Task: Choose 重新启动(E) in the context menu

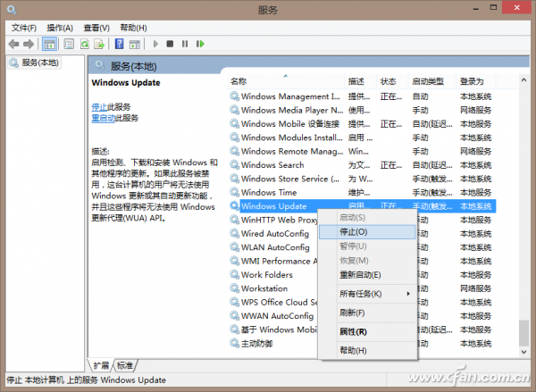Action: pyautogui.click(x=367, y=275)
